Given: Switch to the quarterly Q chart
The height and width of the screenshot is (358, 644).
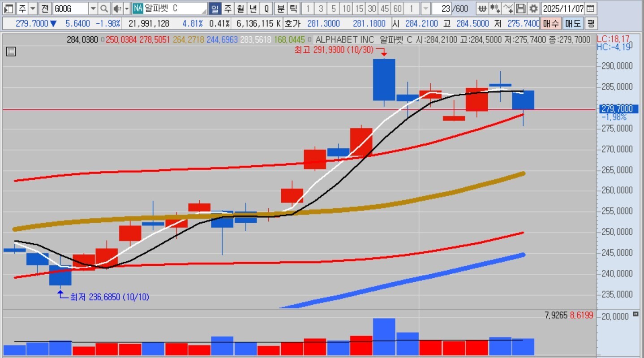Looking at the screenshot, I should click(x=266, y=9).
